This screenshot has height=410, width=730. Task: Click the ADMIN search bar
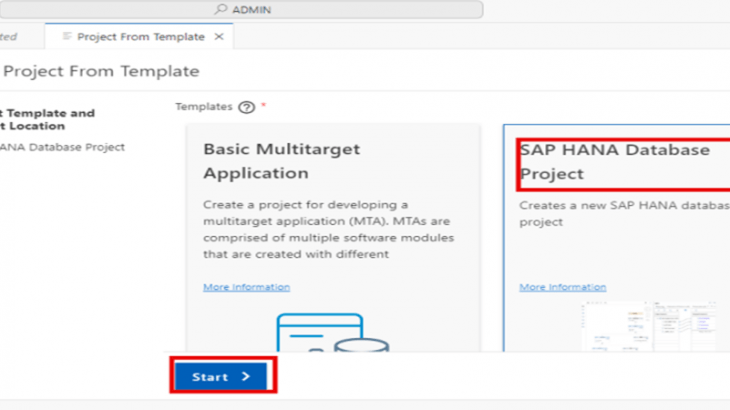241,9
